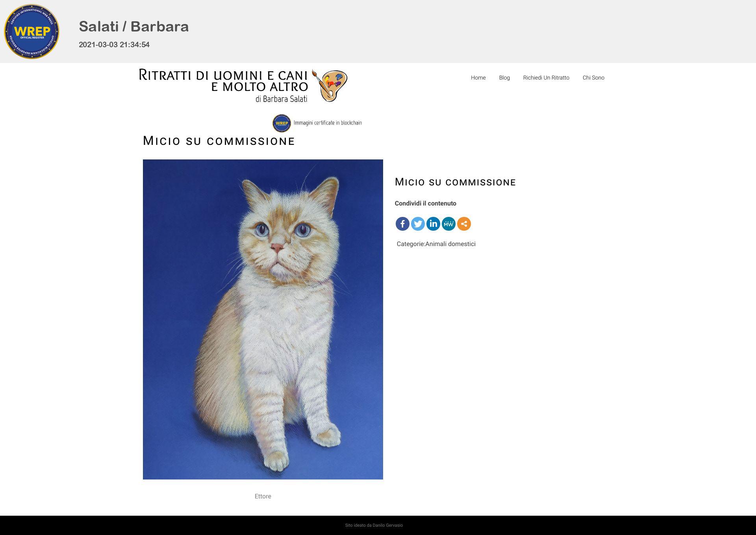Open the Blog menu item

coord(504,78)
